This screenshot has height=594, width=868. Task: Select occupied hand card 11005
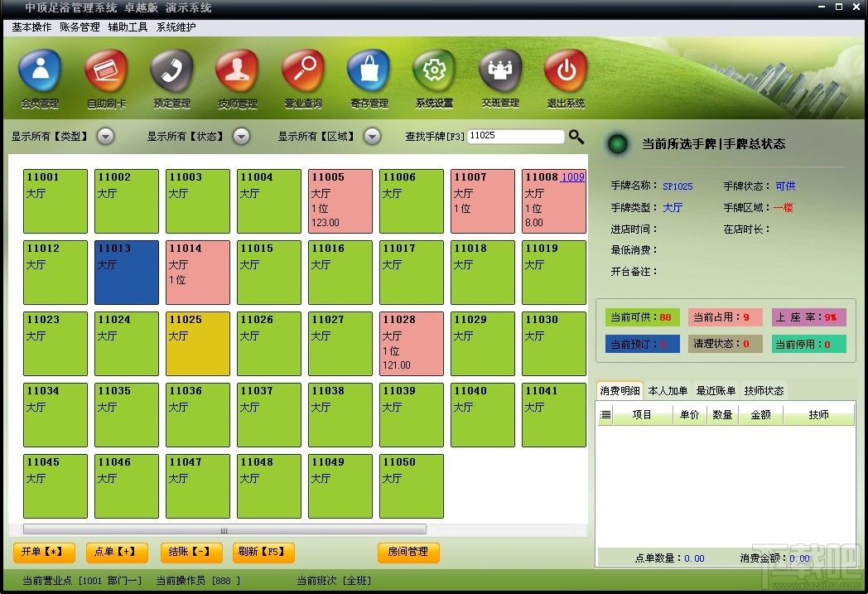(340, 201)
